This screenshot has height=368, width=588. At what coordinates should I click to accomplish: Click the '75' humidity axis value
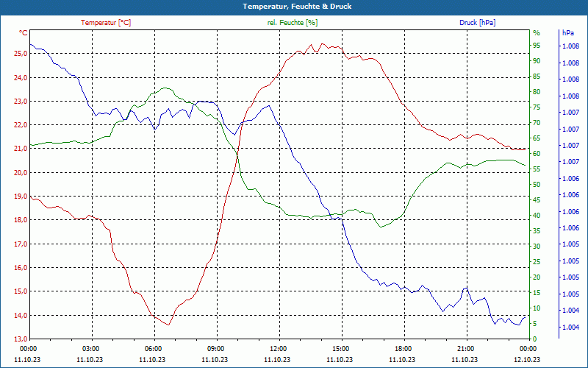pyautogui.click(x=537, y=107)
